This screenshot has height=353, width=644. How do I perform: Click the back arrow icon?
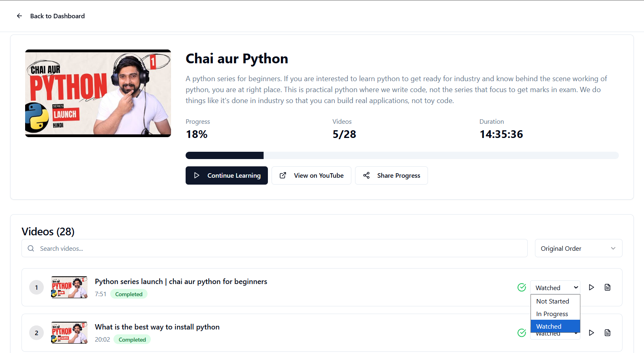pos(19,16)
